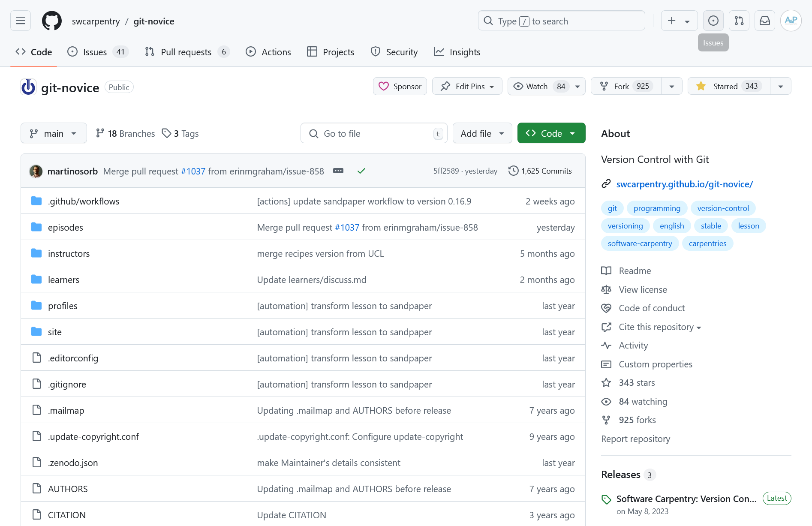Open the .editorconfig file
The width and height of the screenshot is (812, 526).
73,358
